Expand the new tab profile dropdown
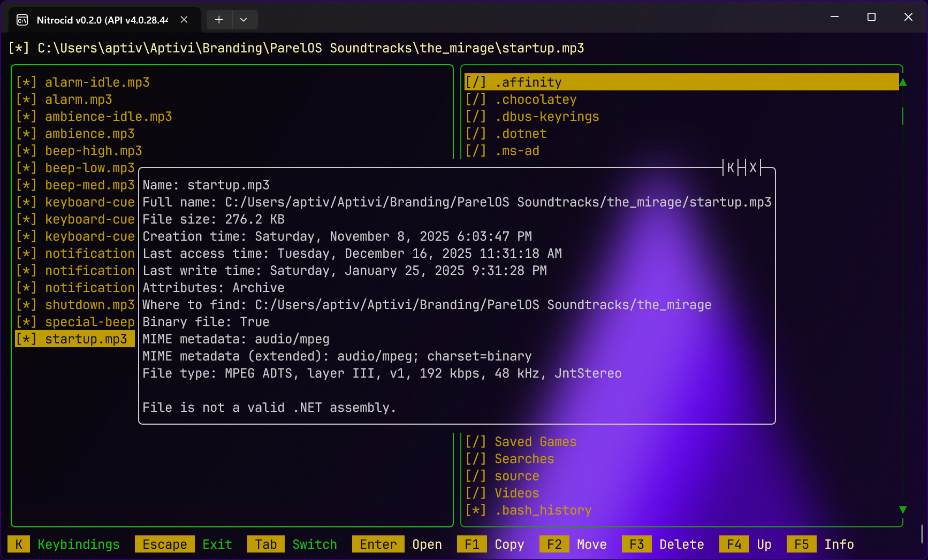928x560 pixels. [244, 20]
